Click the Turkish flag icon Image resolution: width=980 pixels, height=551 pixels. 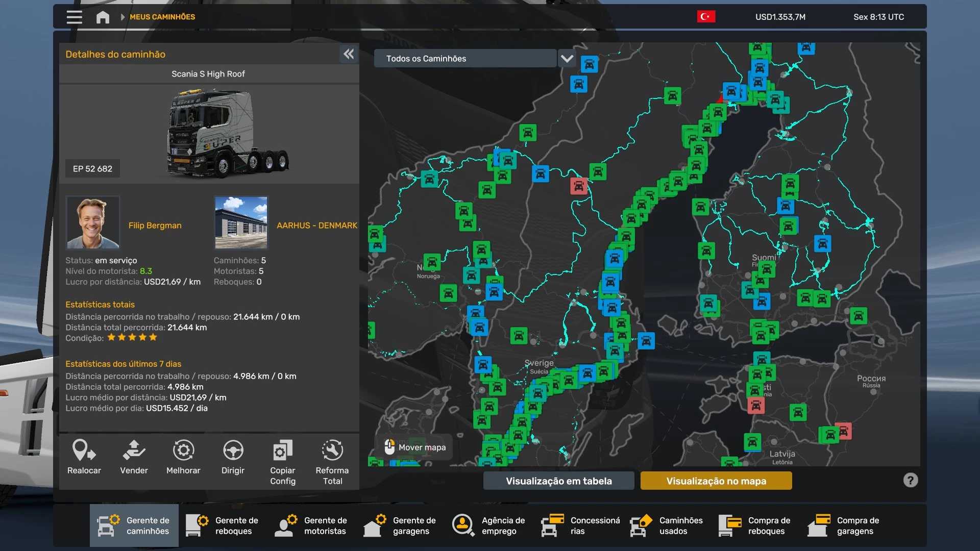[706, 17]
